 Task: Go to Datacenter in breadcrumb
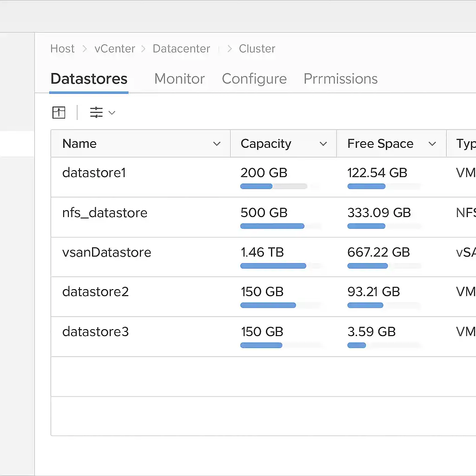(x=181, y=48)
